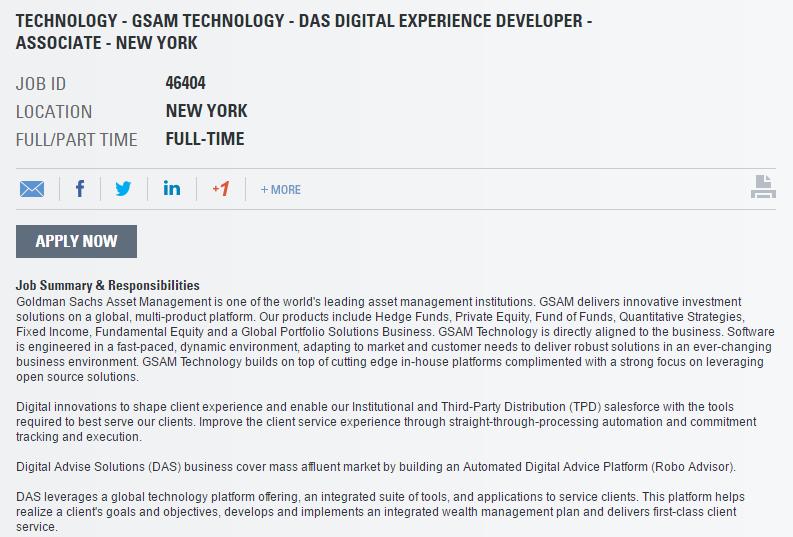Screen dimensions: 793x537
Task: Click the APPLY NOW button
Action: tap(76, 241)
